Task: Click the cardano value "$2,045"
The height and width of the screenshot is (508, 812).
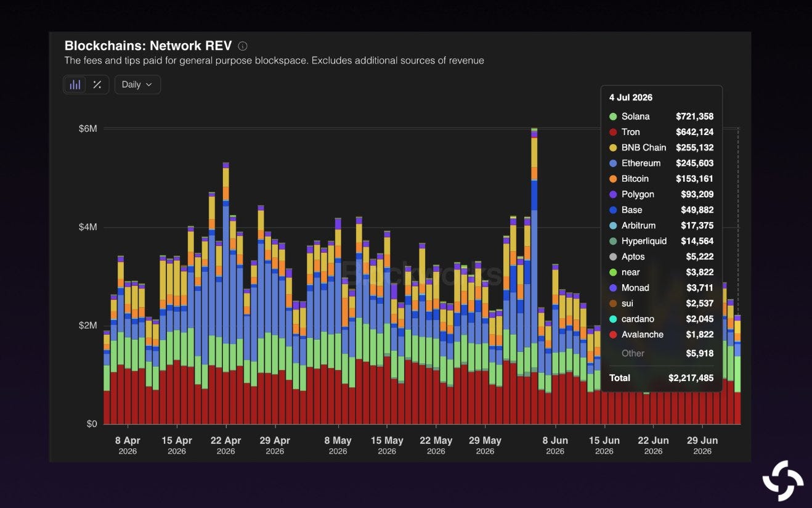Action: pos(699,319)
